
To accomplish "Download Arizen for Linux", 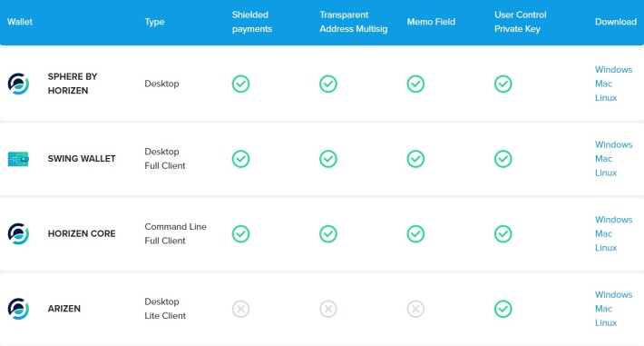I will click(x=606, y=322).
